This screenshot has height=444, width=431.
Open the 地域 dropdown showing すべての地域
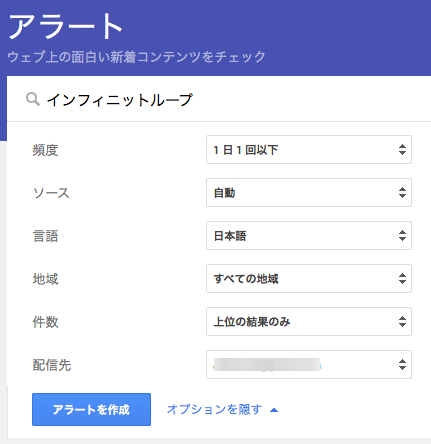coord(309,278)
